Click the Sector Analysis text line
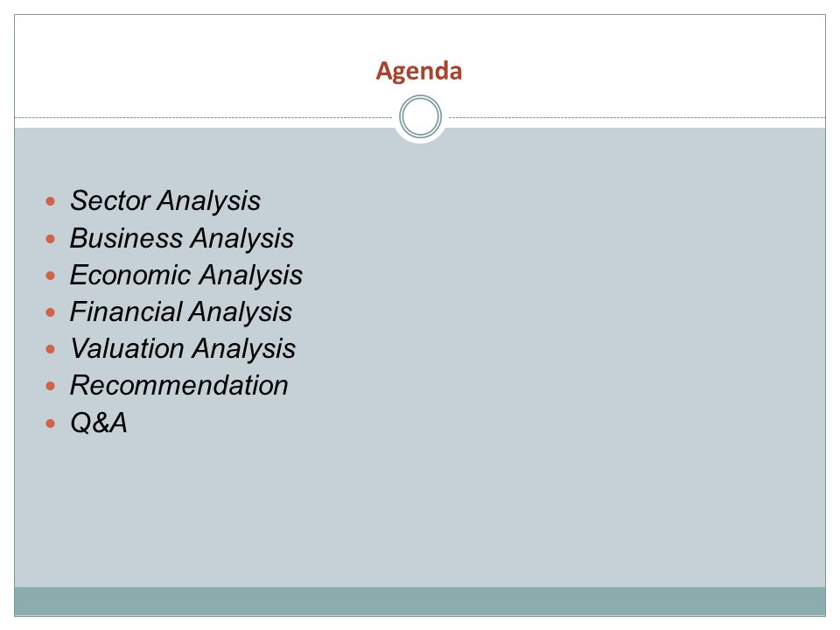This screenshot has height=630, width=840. pyautogui.click(x=165, y=201)
